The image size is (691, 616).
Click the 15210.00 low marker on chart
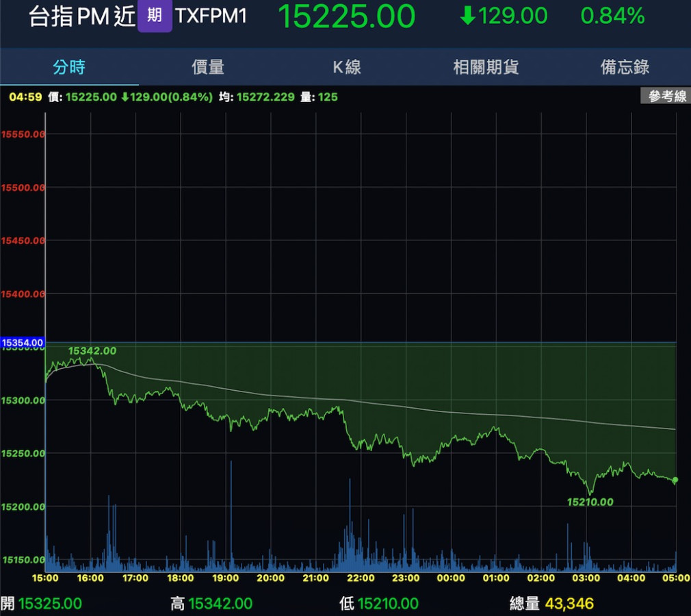click(x=590, y=502)
